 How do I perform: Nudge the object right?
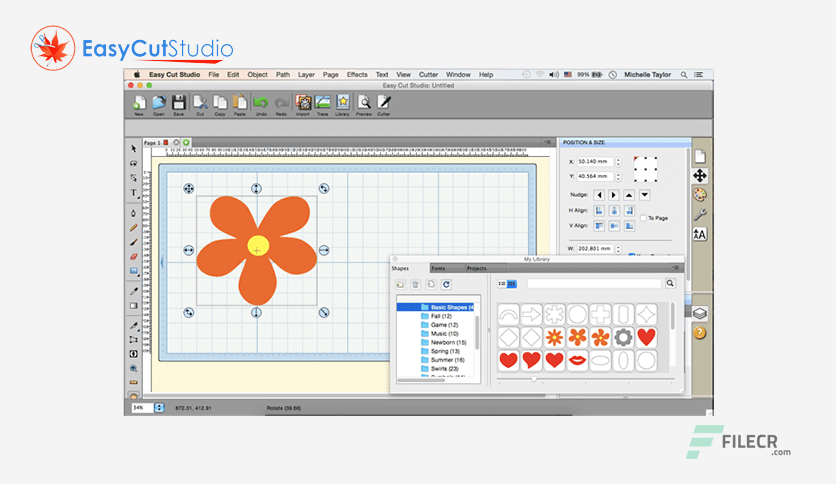614,195
